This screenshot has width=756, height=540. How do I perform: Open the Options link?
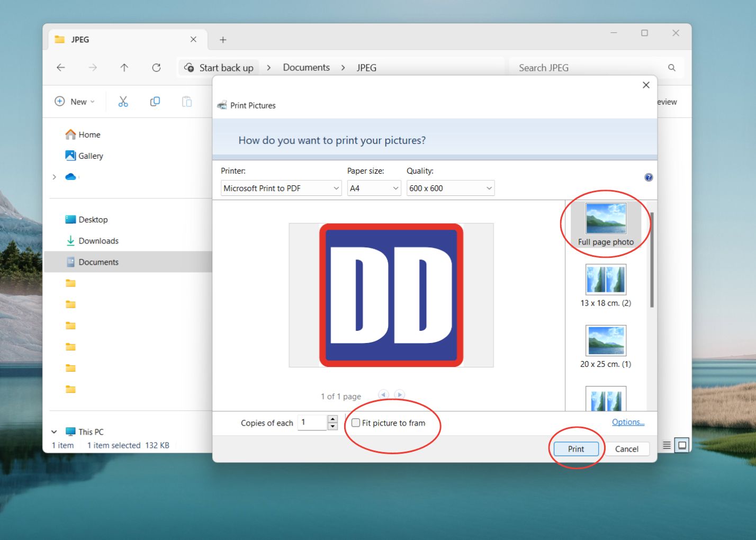click(x=628, y=422)
